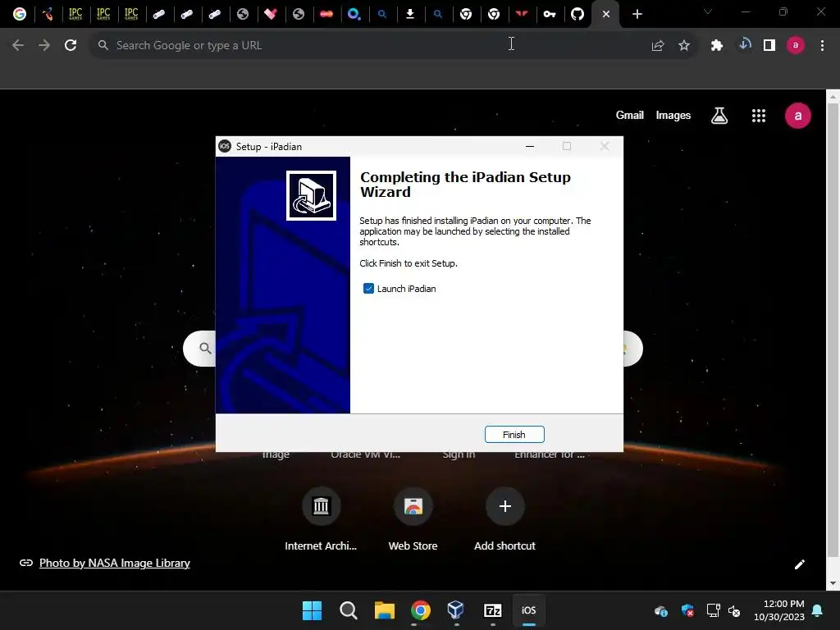Screen dimensions: 840x630
Task: Switch to the key icon tab
Action: [x=550, y=14]
